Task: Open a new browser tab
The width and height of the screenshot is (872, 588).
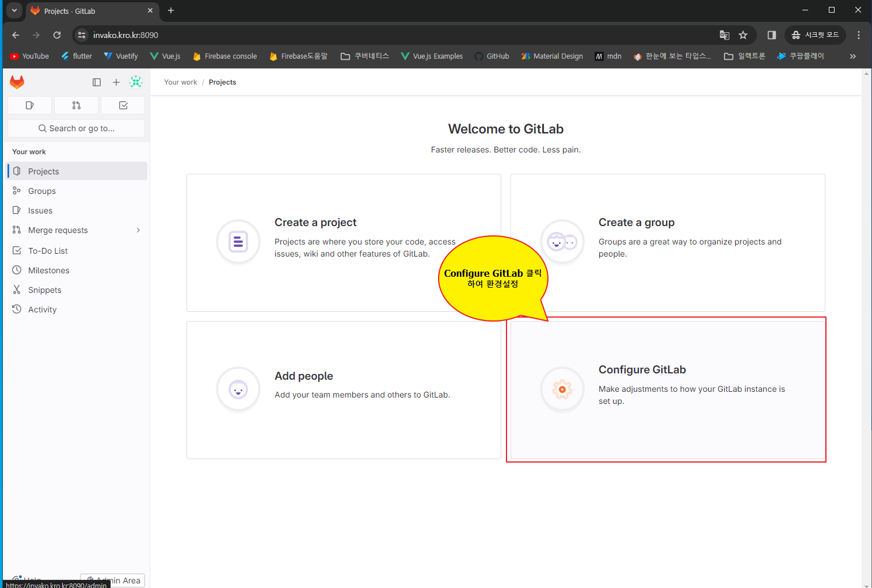Action: [x=171, y=10]
